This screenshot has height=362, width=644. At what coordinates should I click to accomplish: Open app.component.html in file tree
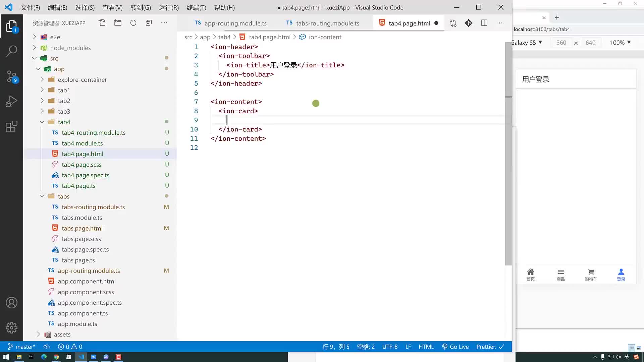click(x=87, y=281)
